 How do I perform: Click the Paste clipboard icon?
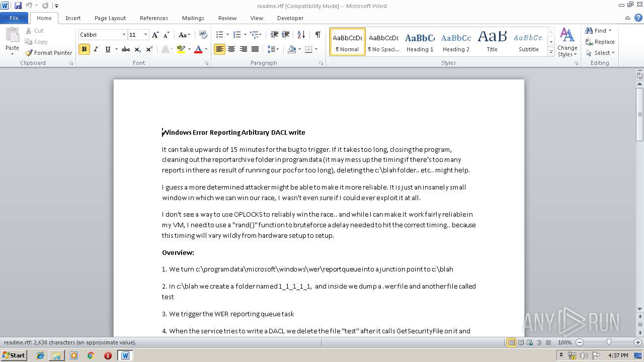click(x=12, y=35)
